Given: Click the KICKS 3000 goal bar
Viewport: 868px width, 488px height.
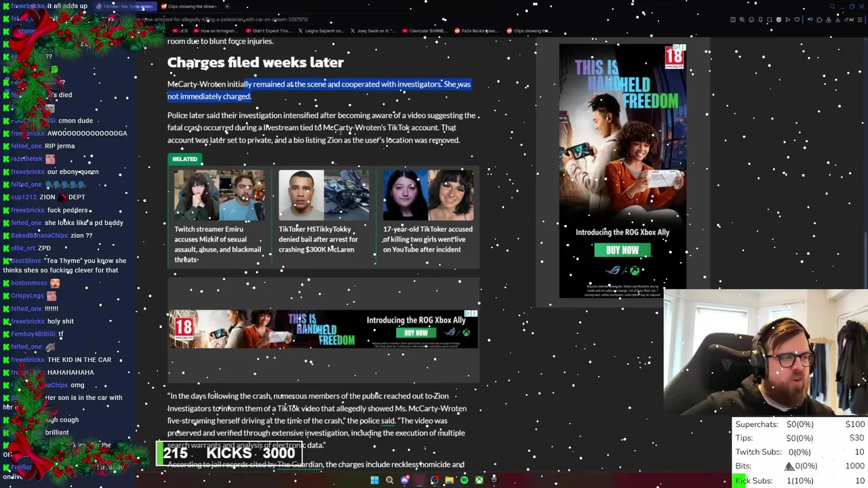Looking at the screenshot, I should coord(229,453).
